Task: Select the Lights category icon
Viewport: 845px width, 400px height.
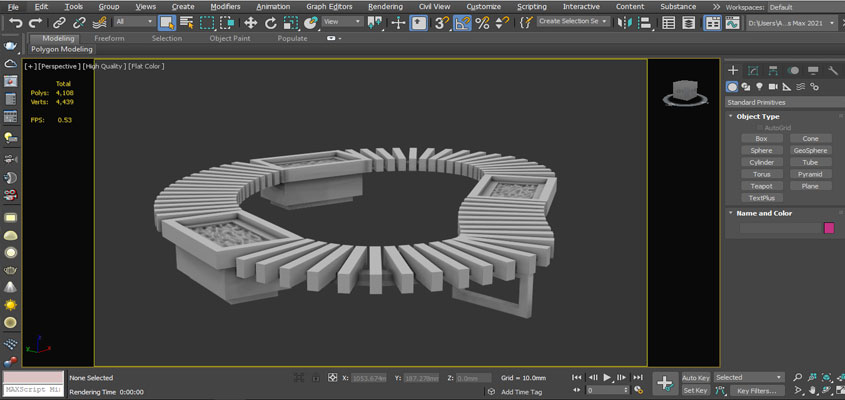Action: [x=759, y=87]
